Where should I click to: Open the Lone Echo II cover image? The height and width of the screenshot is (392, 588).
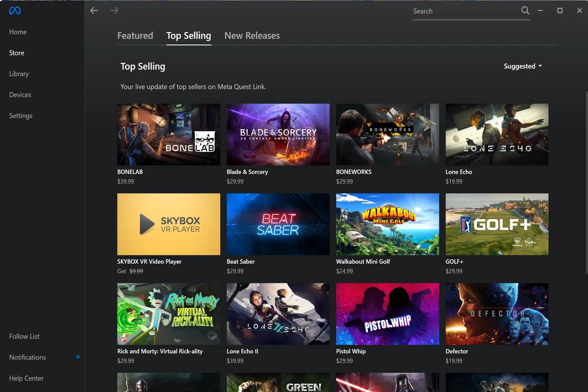coord(278,314)
